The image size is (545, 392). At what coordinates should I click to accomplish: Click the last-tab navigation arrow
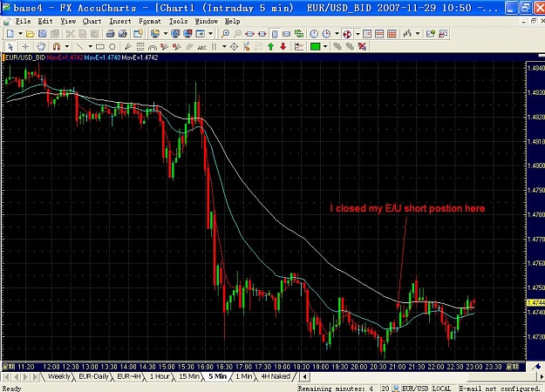35,376
